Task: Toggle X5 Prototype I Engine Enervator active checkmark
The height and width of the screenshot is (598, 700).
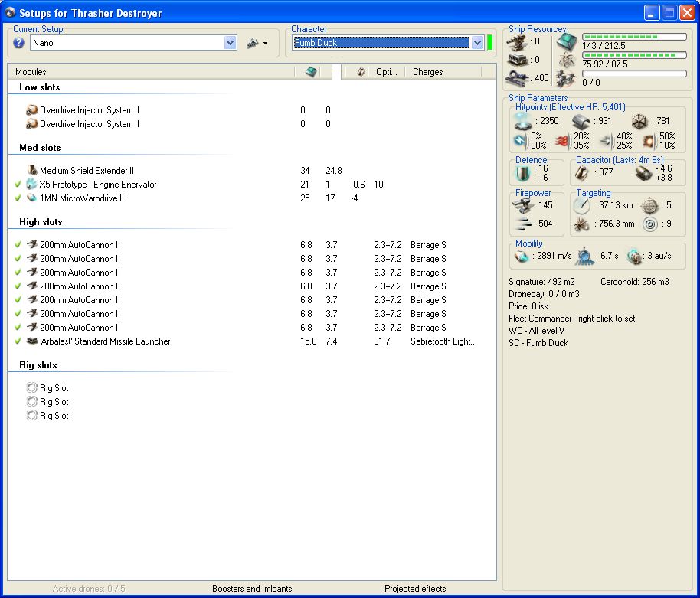Action: coord(18,185)
